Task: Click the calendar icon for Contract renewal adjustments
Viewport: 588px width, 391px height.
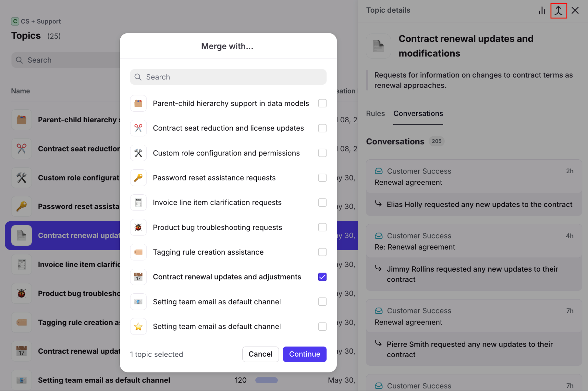Action: click(138, 277)
